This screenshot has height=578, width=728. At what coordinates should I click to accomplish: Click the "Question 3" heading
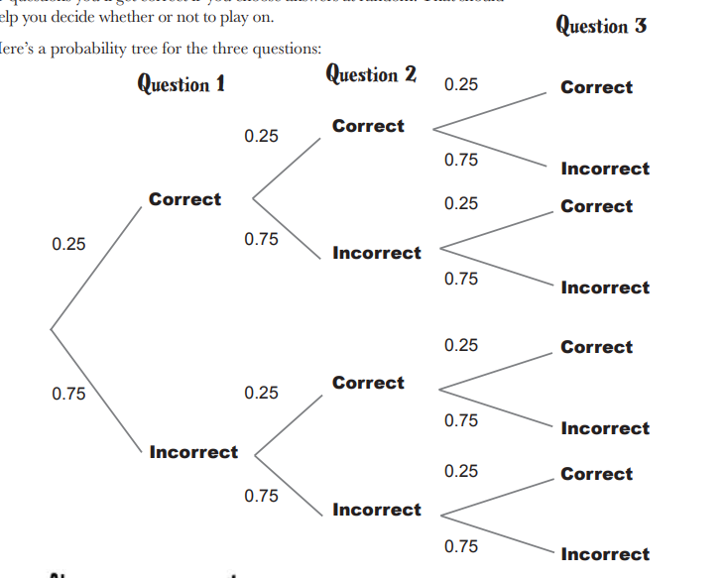[601, 25]
